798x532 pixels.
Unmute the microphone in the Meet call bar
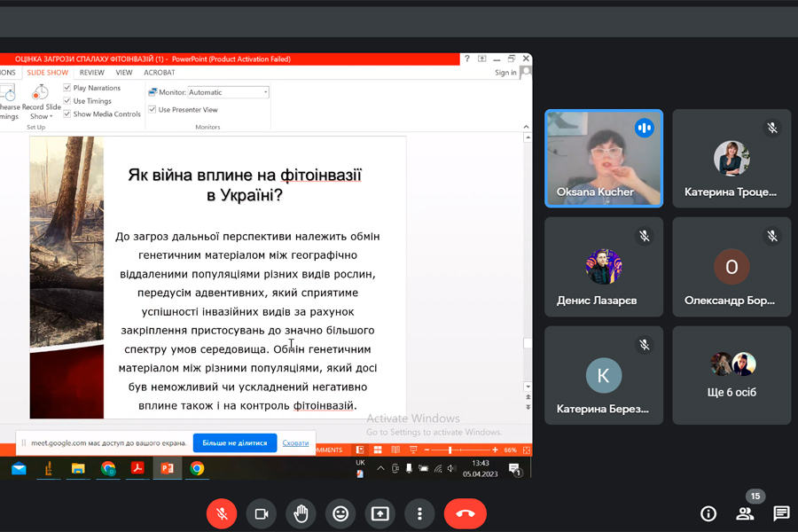pyautogui.click(x=222, y=513)
